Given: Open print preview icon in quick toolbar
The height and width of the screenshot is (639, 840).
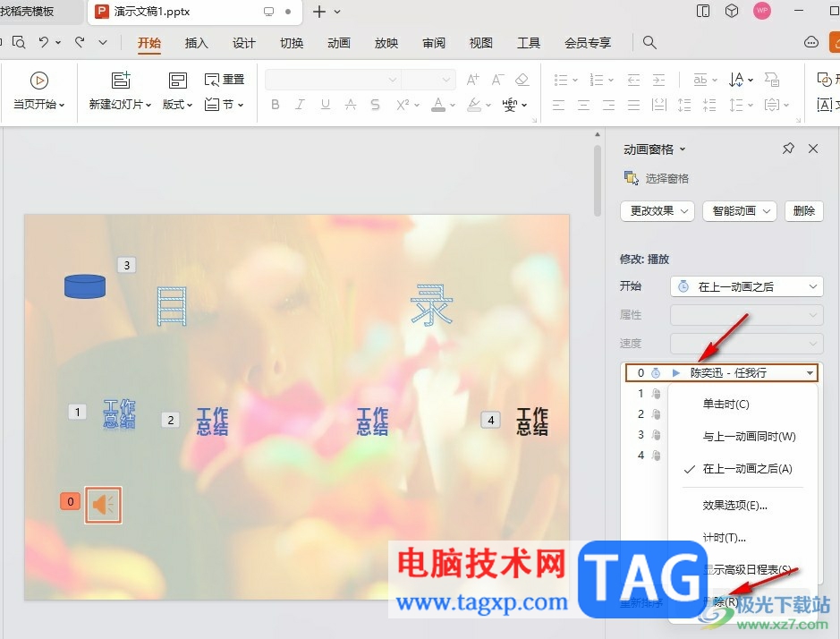Looking at the screenshot, I should click(19, 42).
